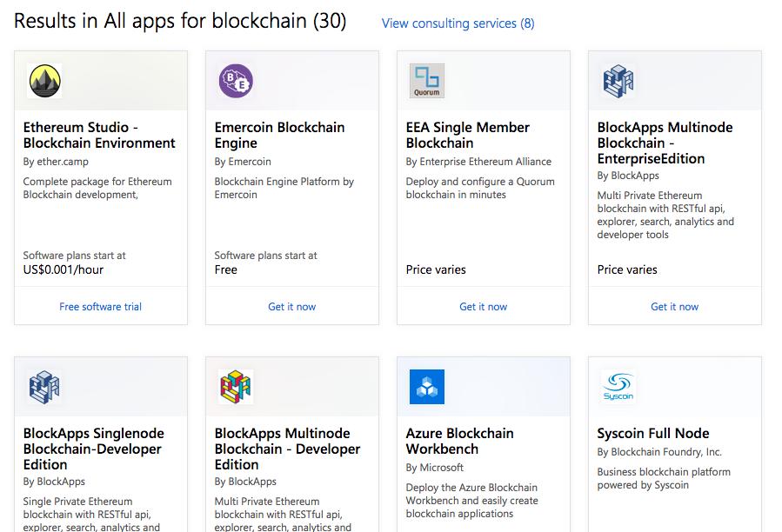Click the Ethereum Studio mountain logo icon
The image size is (782, 532).
[x=44, y=81]
